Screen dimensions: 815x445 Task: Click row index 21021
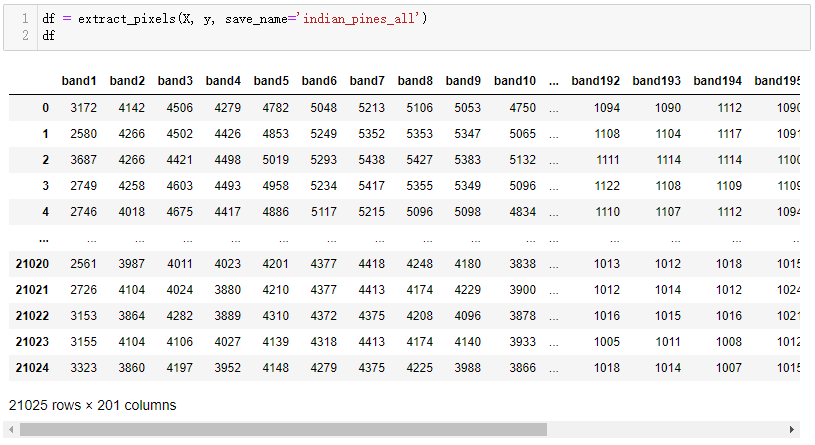32,290
